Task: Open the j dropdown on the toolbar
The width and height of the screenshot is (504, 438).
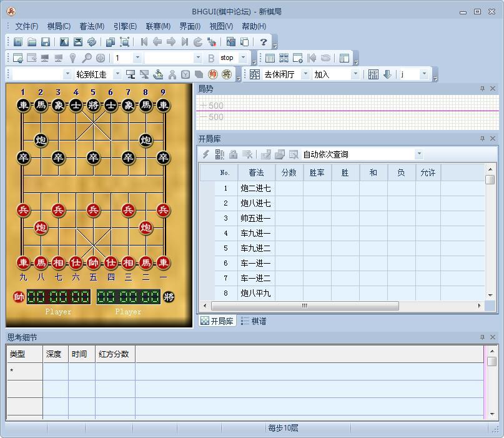Action: (x=424, y=74)
